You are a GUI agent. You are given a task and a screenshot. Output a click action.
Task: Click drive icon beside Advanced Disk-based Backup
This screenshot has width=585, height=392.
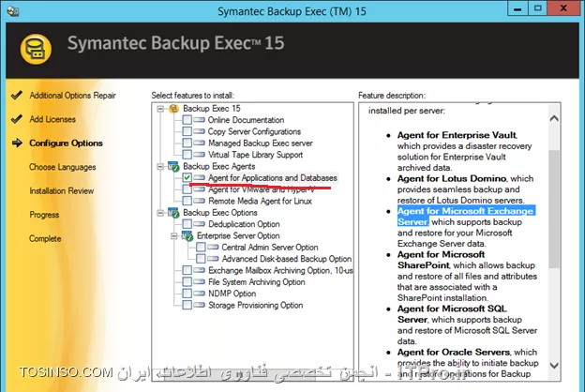[x=213, y=259]
